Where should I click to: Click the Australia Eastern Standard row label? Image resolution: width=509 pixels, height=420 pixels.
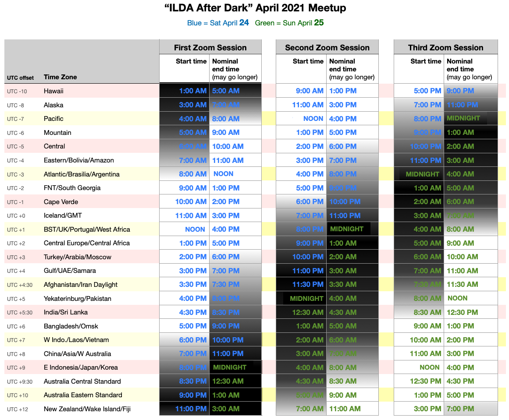pyautogui.click(x=83, y=395)
